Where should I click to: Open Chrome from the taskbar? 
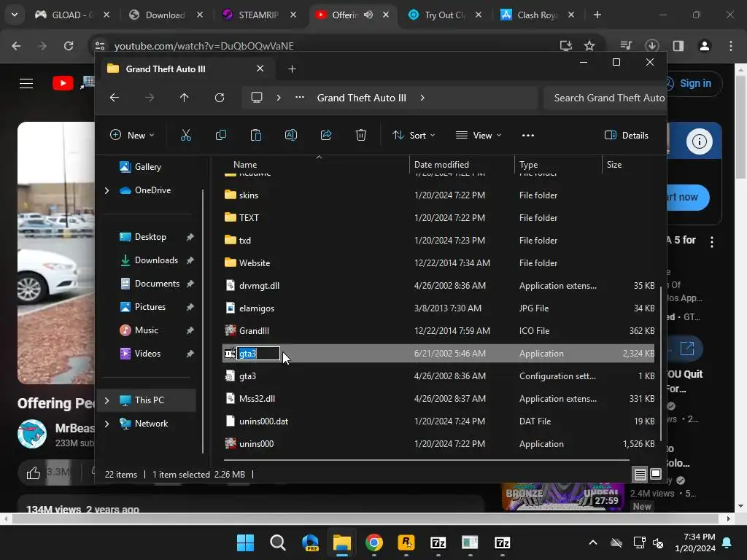(x=374, y=542)
